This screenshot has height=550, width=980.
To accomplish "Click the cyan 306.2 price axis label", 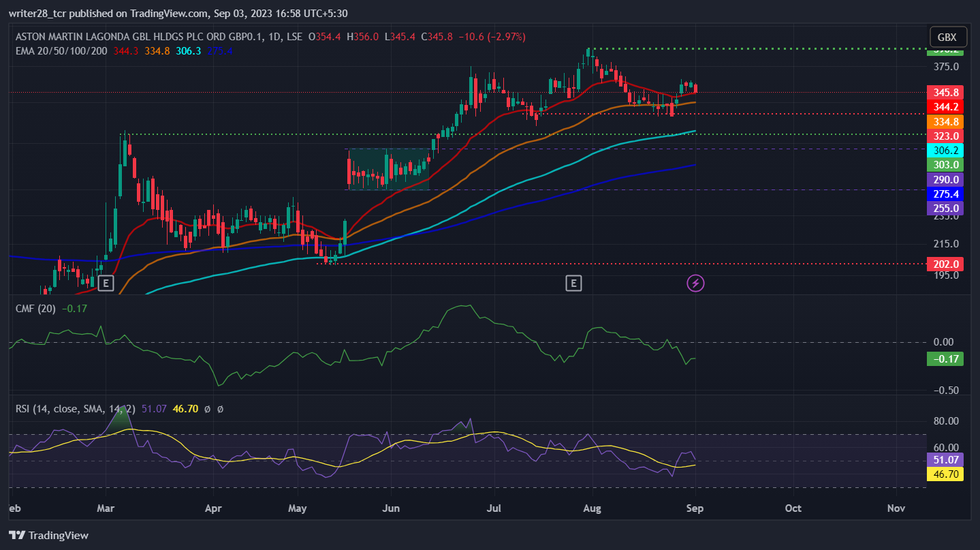I will point(945,150).
